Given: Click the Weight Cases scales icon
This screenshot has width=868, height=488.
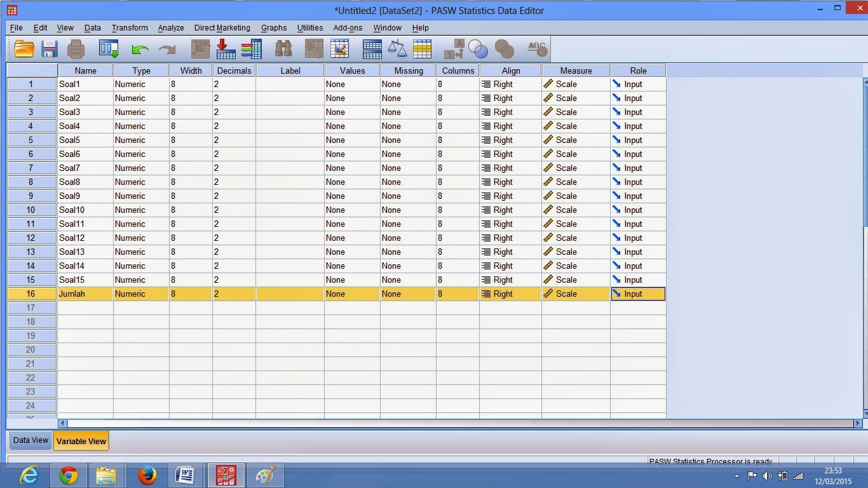Looking at the screenshot, I should coord(397,49).
